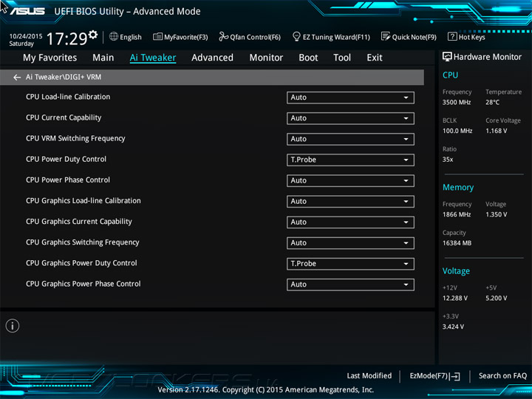Select the Ai Tweaker tab
The width and height of the screenshot is (532, 399).
153,58
